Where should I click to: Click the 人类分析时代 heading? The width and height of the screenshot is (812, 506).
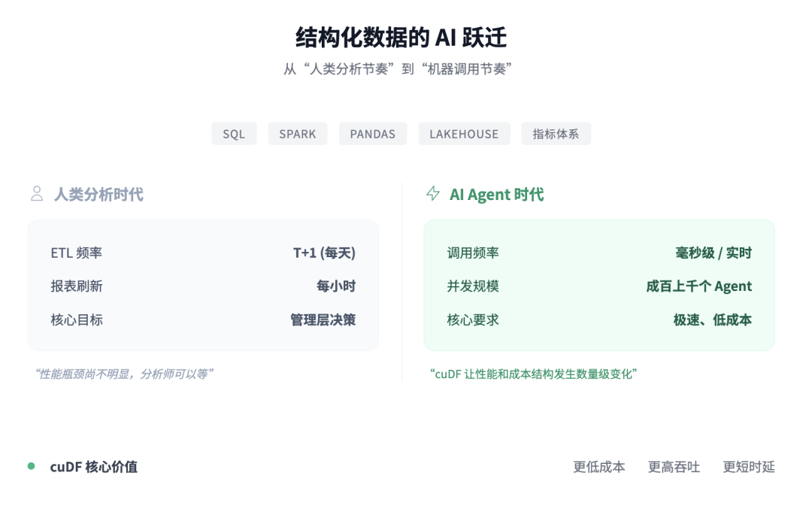pyautogui.click(x=98, y=195)
